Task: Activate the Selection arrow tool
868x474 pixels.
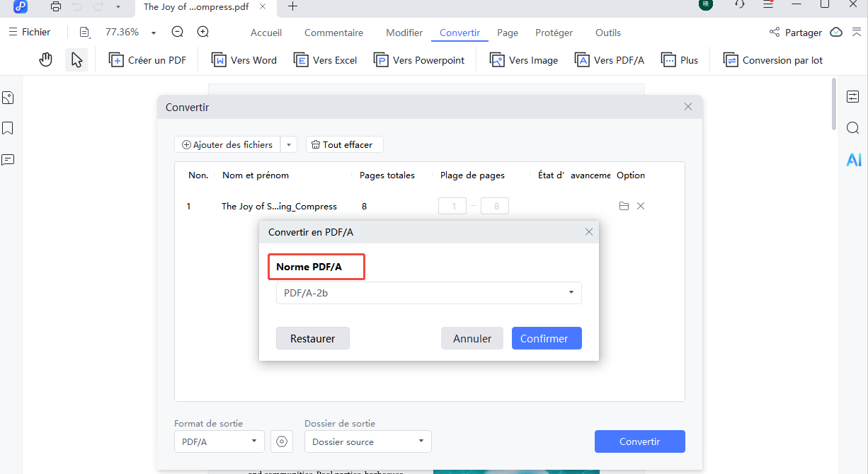Action: click(x=76, y=59)
